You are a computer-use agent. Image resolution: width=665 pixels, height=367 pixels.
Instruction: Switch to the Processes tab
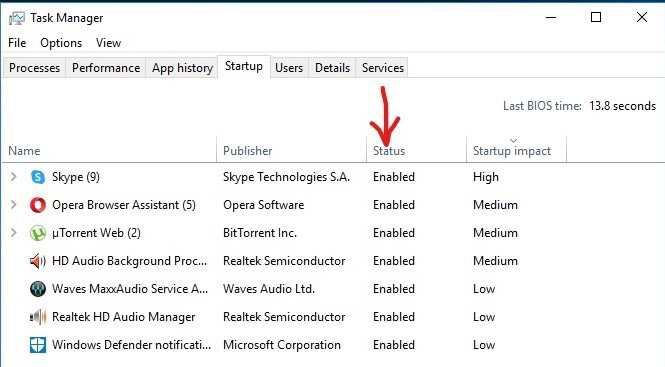34,68
